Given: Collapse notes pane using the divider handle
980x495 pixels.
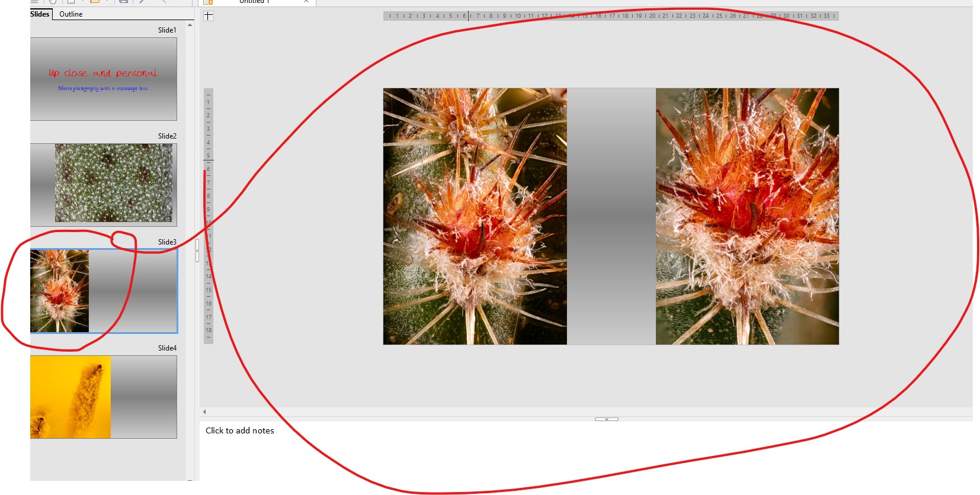Looking at the screenshot, I should pyautogui.click(x=606, y=419).
